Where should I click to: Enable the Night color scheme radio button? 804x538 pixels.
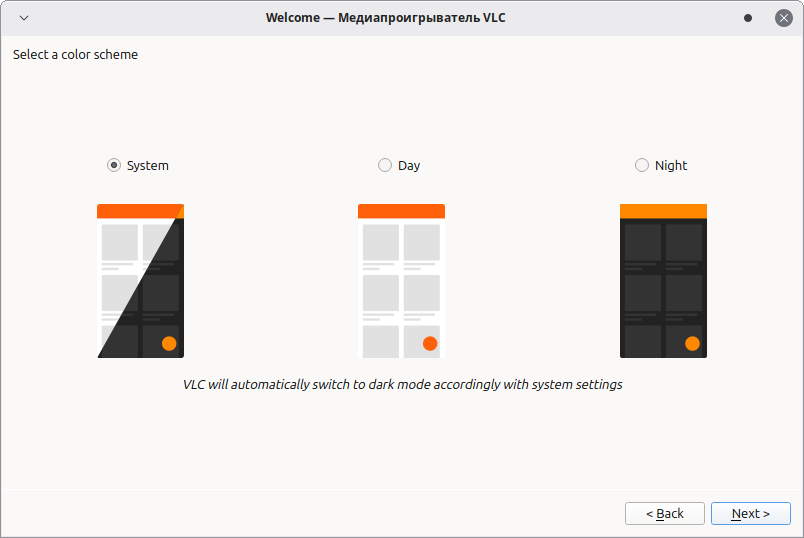tap(642, 165)
